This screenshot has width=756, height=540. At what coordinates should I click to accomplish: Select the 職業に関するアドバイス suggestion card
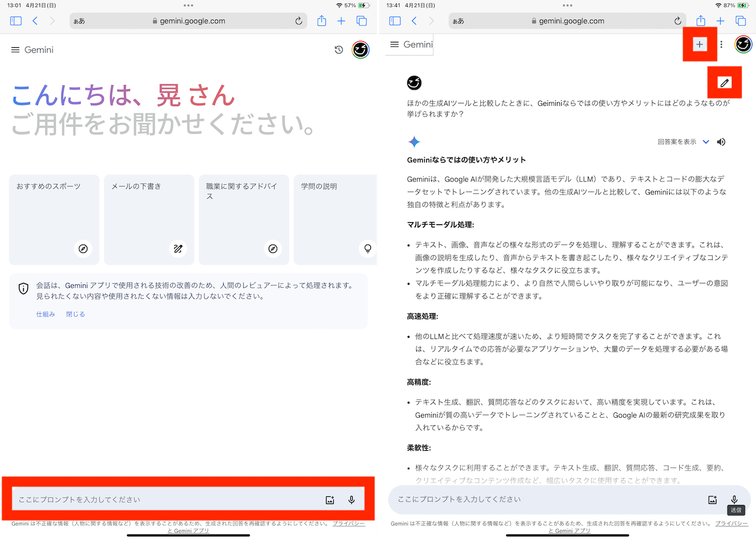(244, 220)
